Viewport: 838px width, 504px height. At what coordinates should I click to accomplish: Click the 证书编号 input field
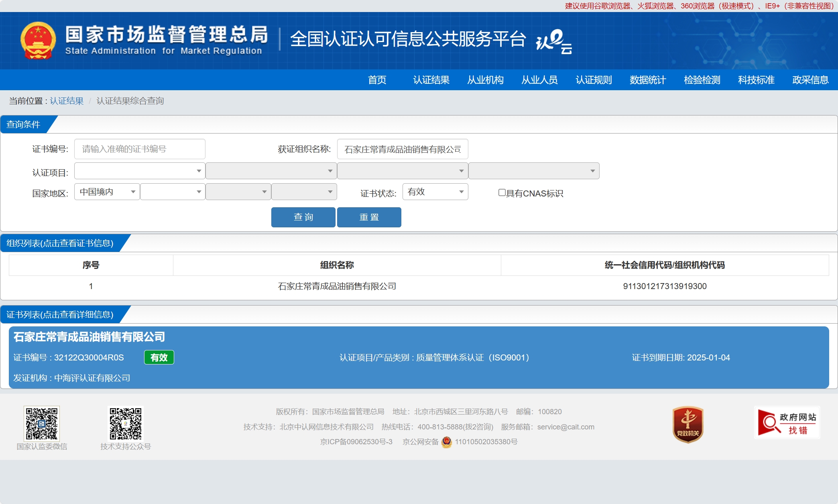coord(140,149)
